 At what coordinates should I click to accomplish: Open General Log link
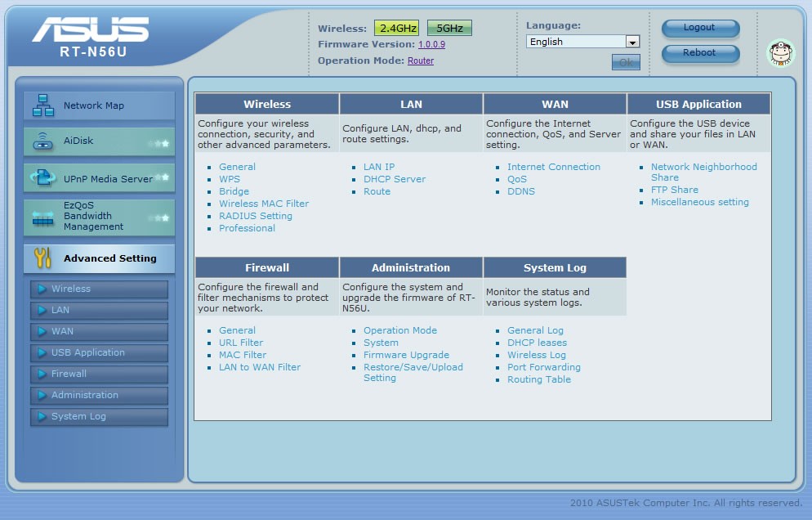coord(535,330)
